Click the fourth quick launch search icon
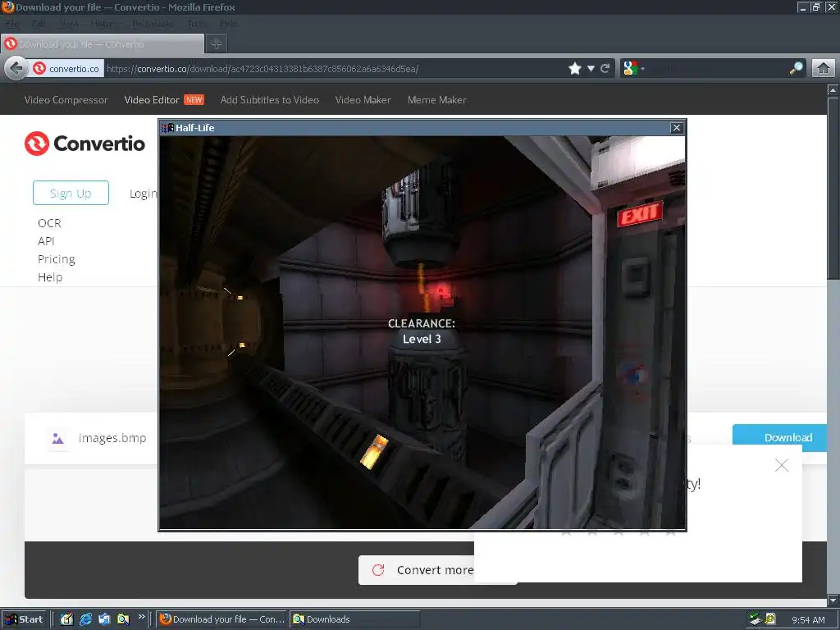Screen dimensions: 840x630 point(123,619)
